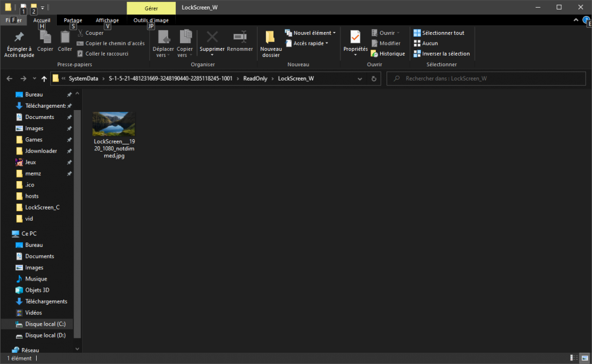Switch to the Affichage ribbon tab

point(107,20)
